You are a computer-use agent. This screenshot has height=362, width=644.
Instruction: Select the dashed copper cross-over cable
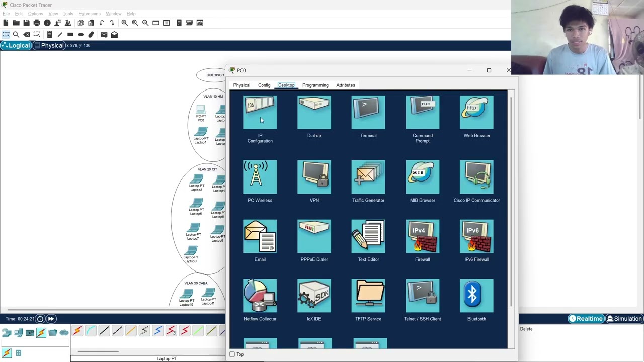pyautogui.click(x=117, y=331)
